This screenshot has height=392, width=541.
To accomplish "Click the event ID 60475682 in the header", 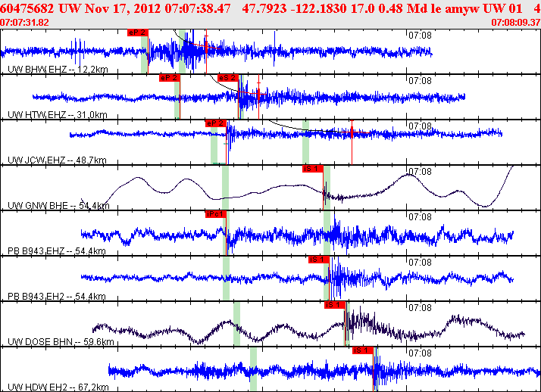I will [x=27, y=8].
